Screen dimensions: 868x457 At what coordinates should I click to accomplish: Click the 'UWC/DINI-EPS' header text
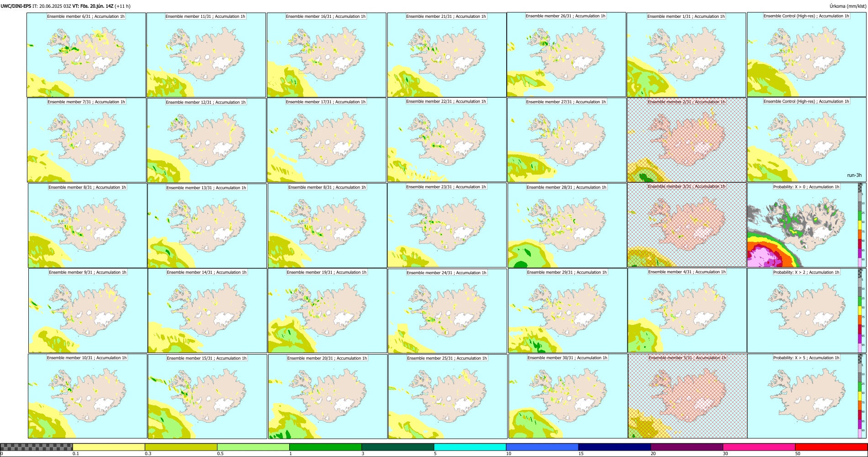tap(16, 6)
